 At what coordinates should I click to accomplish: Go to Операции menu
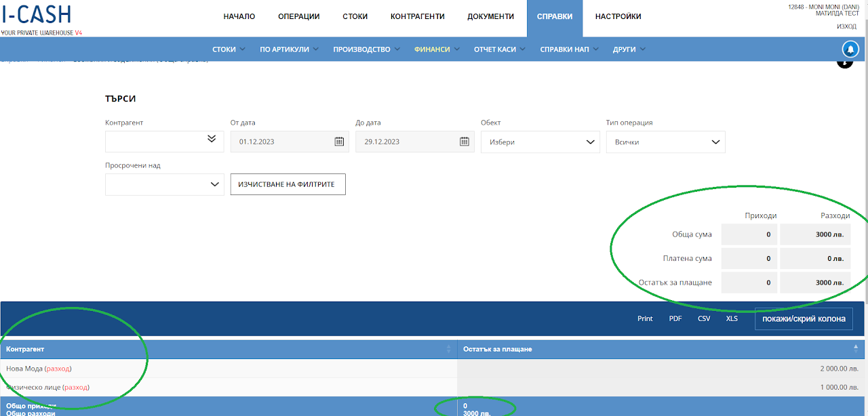coord(298,17)
